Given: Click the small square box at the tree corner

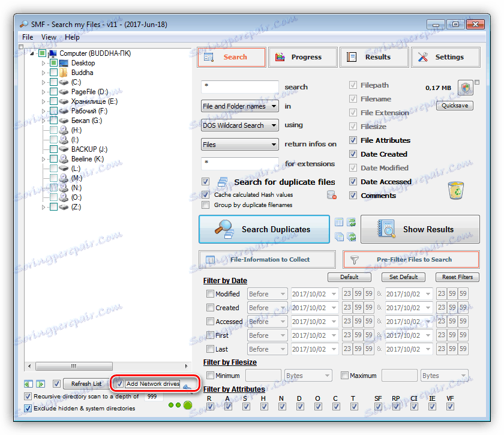Looking at the screenshot, I should coord(21,47).
